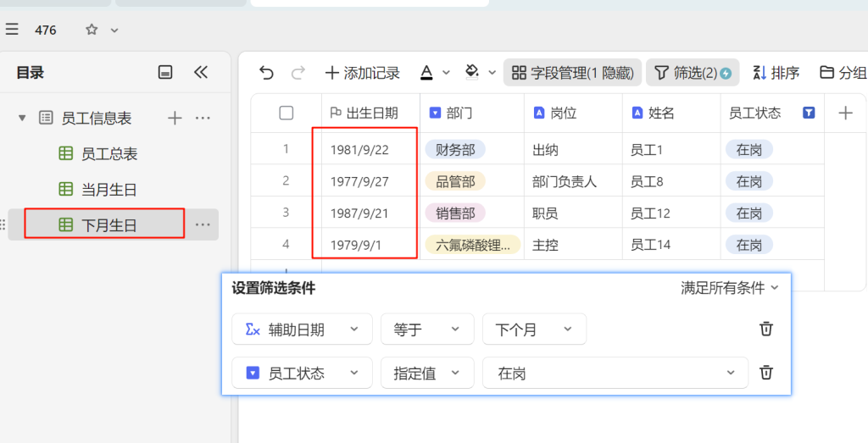Delete the 辅助日期 filter condition
Image resolution: width=868 pixels, height=443 pixels.
766,329
